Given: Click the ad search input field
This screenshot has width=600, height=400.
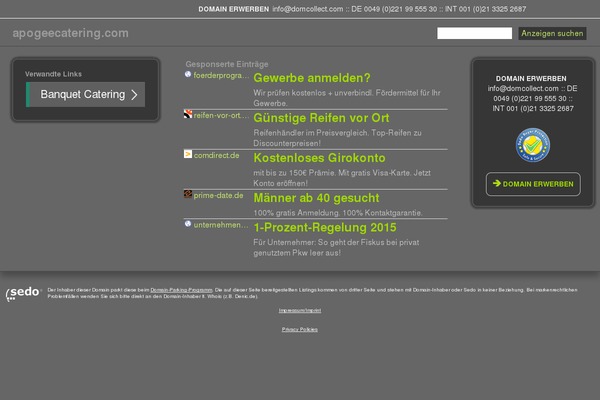Looking at the screenshot, I should (474, 33).
